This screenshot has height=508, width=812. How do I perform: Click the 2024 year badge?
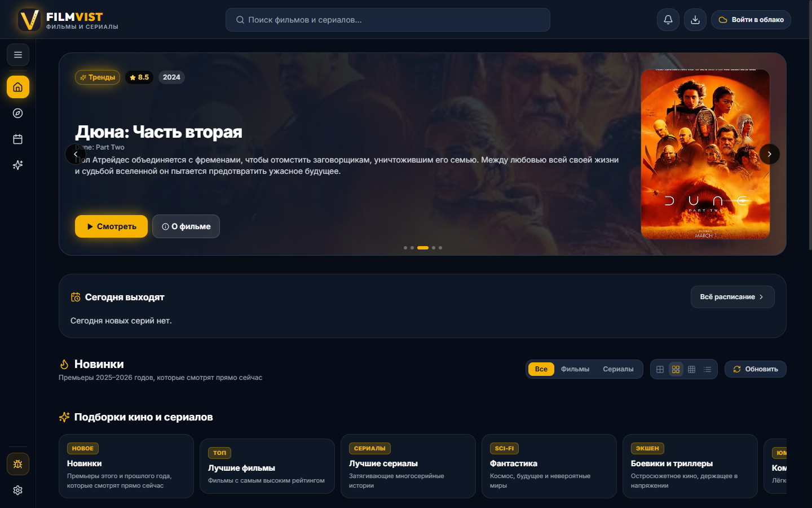pyautogui.click(x=171, y=77)
